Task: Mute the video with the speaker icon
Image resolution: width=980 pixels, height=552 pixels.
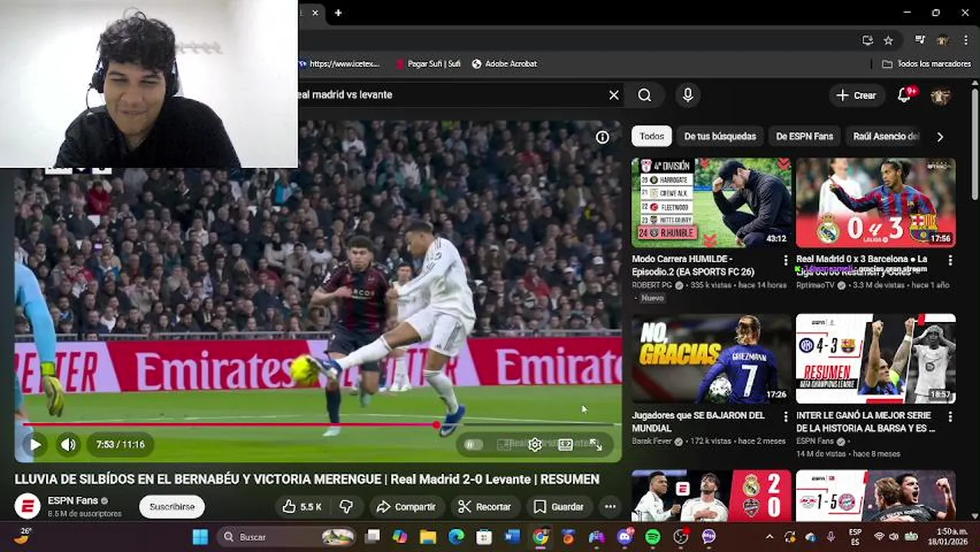Action: click(68, 445)
